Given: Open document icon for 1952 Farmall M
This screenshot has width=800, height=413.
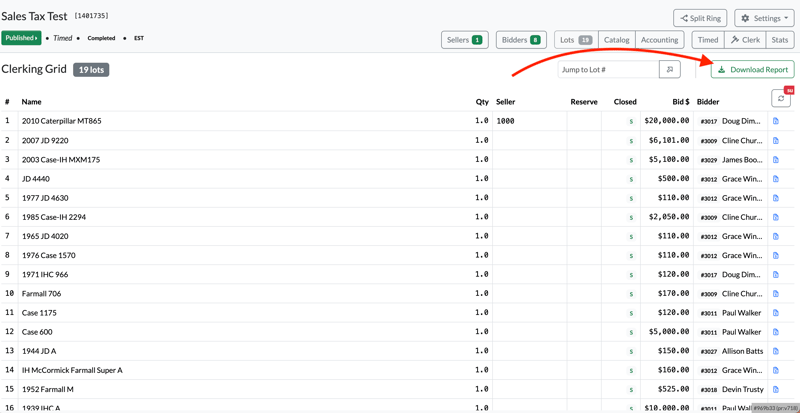Looking at the screenshot, I should pos(776,390).
